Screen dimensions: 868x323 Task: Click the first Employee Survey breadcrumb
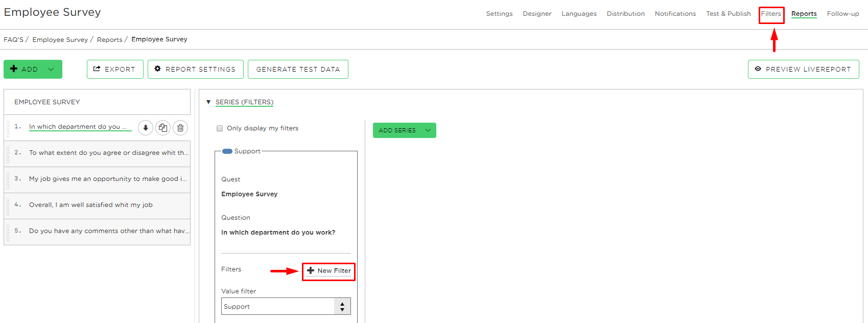pyautogui.click(x=60, y=39)
